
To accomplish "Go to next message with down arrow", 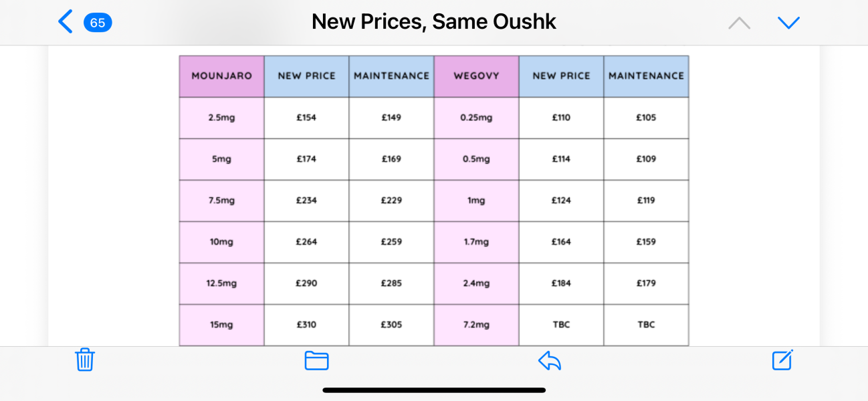I will (789, 23).
